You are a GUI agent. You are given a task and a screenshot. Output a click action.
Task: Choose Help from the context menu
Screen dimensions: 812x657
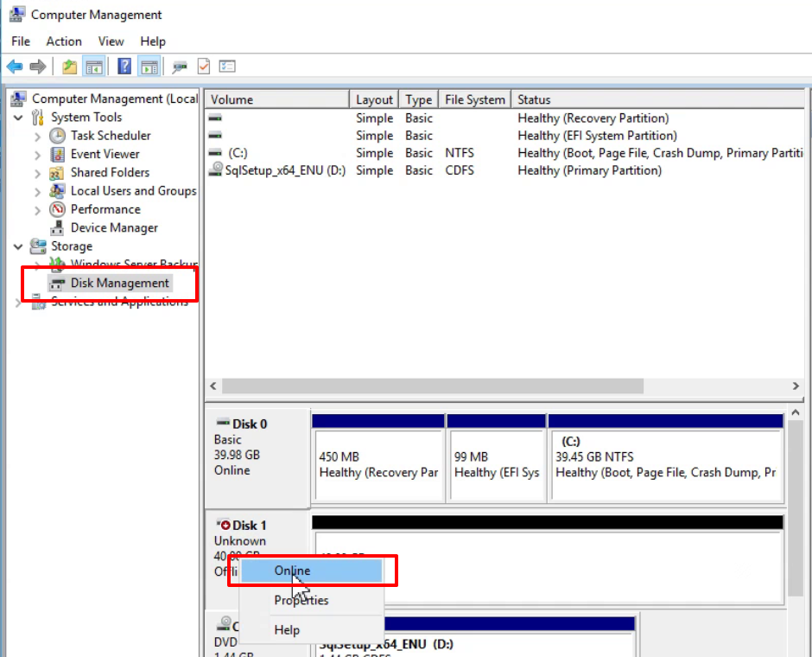pos(311,630)
